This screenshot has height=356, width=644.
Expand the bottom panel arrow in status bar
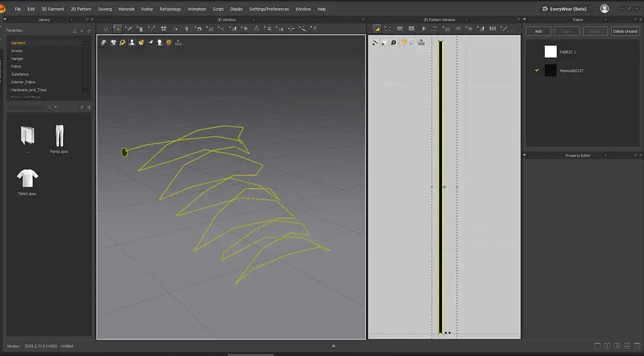(333, 346)
